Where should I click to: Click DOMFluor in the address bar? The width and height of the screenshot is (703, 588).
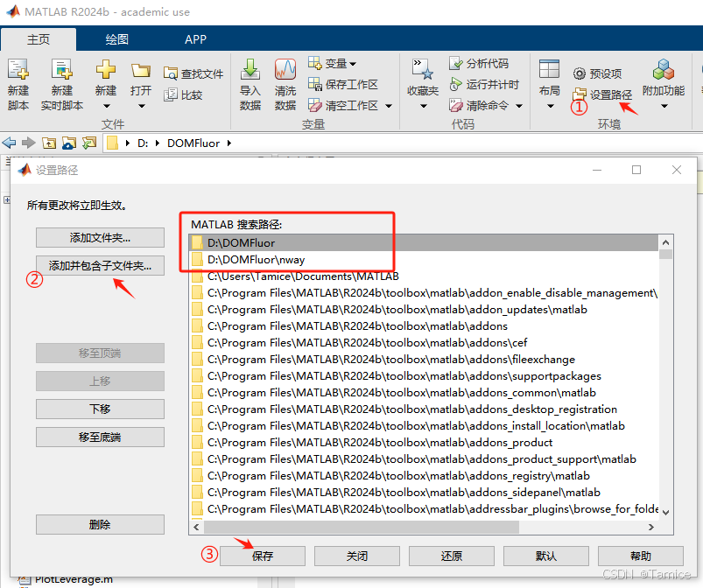pos(193,143)
